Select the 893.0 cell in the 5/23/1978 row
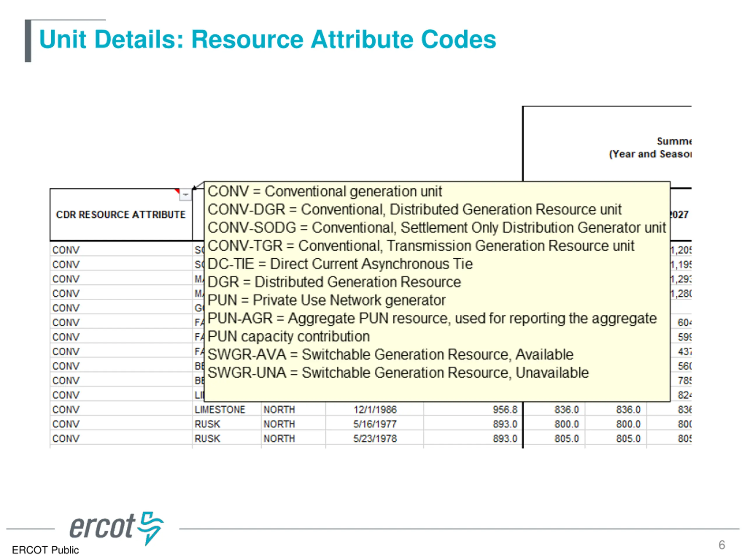 click(473, 438)
